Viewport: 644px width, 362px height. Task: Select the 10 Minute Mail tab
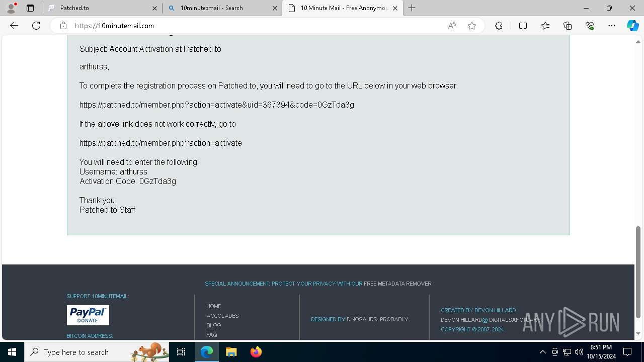click(343, 8)
